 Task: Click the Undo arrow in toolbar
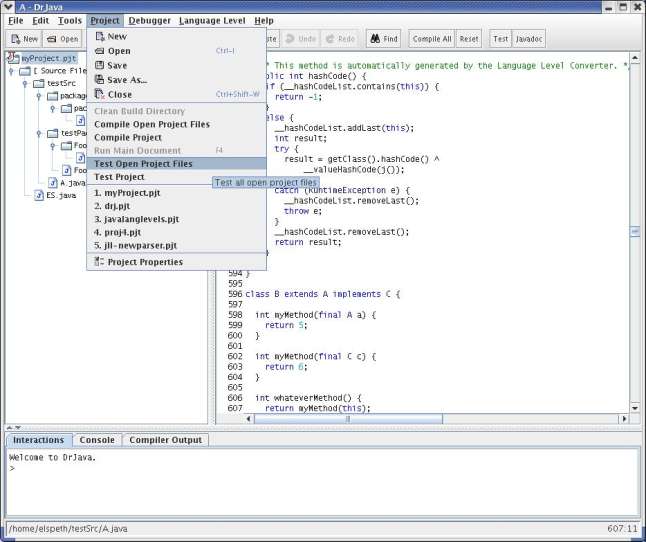click(x=290, y=39)
